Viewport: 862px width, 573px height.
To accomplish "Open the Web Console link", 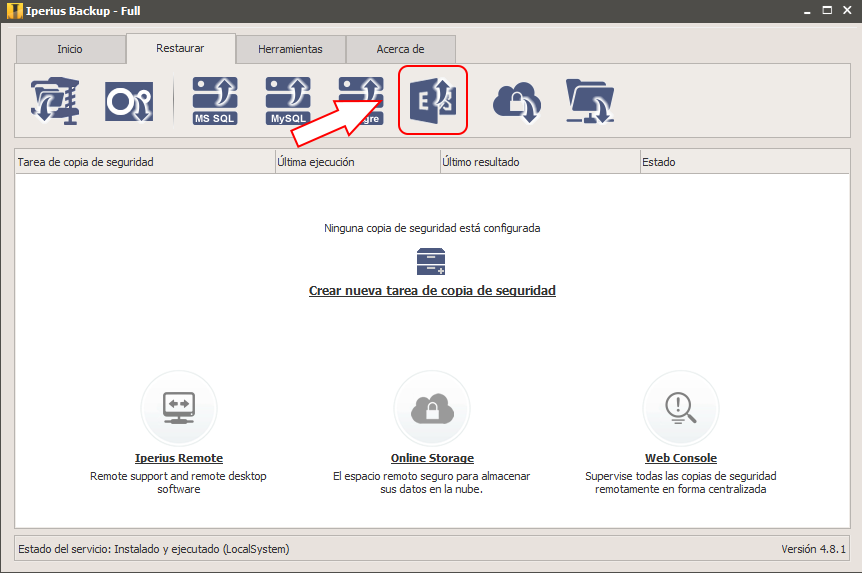I will pyautogui.click(x=681, y=458).
